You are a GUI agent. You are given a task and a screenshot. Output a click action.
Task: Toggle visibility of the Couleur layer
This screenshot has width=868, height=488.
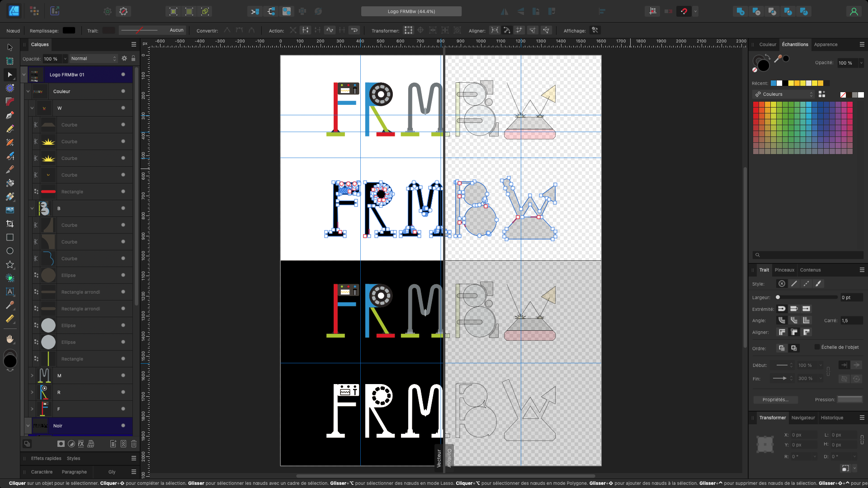[123, 91]
